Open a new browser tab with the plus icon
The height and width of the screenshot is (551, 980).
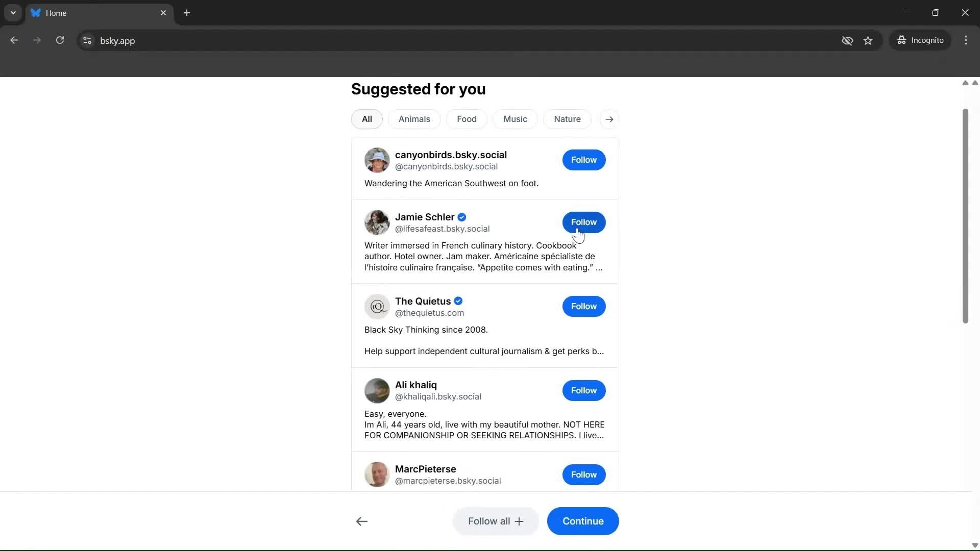coord(187,13)
